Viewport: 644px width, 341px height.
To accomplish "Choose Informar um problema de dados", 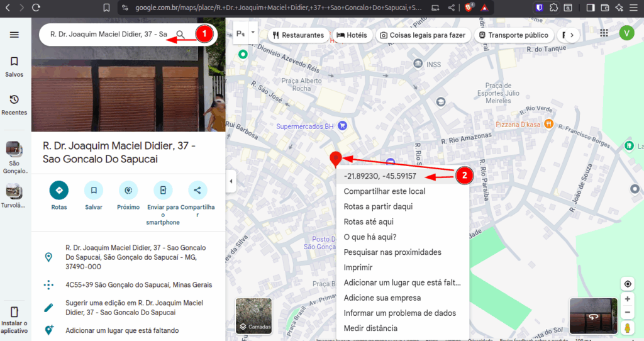I will (402, 313).
